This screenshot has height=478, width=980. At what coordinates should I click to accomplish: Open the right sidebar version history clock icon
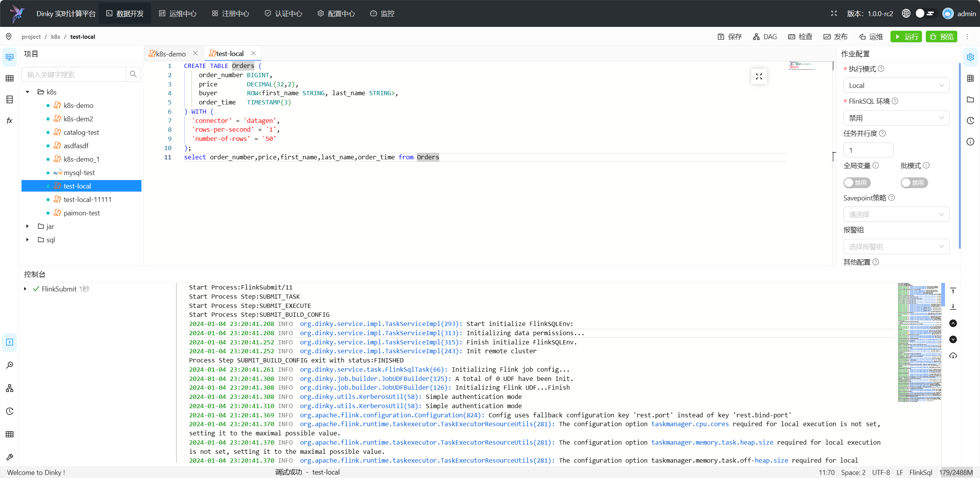coord(970,121)
